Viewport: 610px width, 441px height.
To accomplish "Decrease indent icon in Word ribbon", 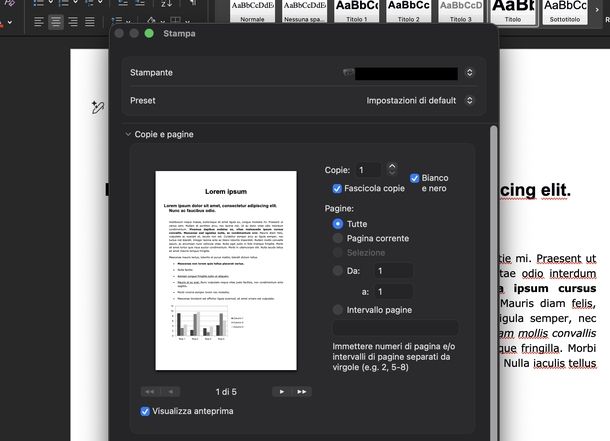I will pyautogui.click(x=123, y=3).
